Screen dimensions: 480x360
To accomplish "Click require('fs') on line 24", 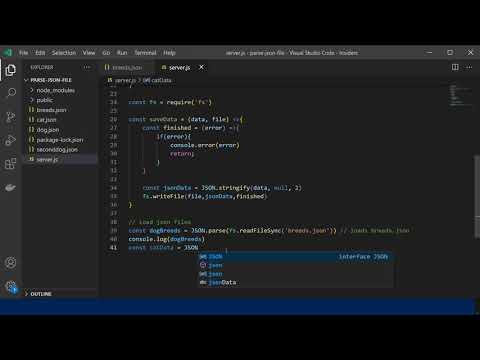I will (189, 102).
